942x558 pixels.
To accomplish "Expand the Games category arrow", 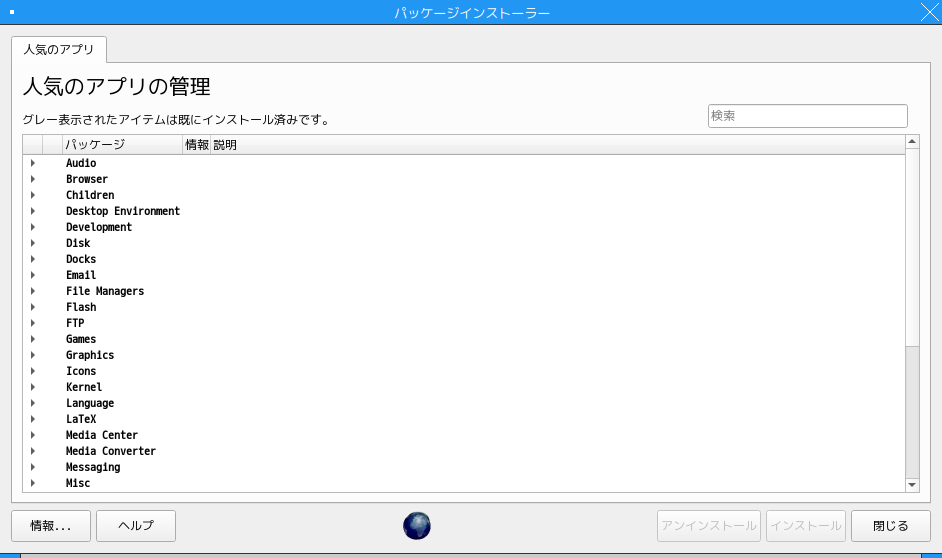I will point(32,339).
